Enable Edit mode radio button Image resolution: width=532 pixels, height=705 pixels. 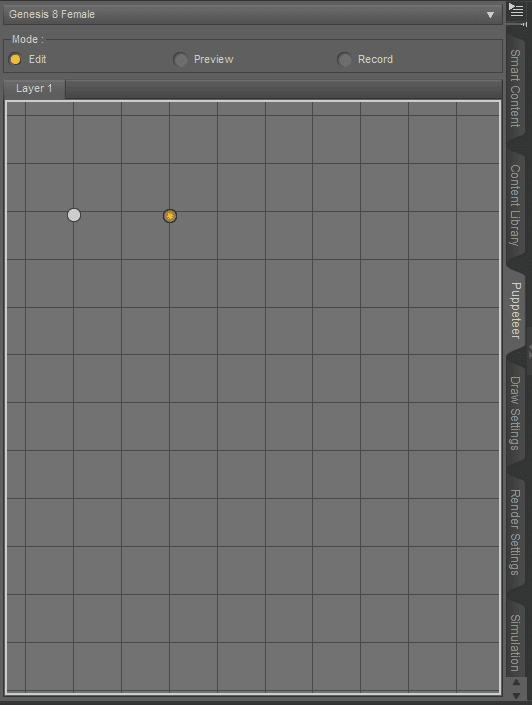(x=15, y=59)
